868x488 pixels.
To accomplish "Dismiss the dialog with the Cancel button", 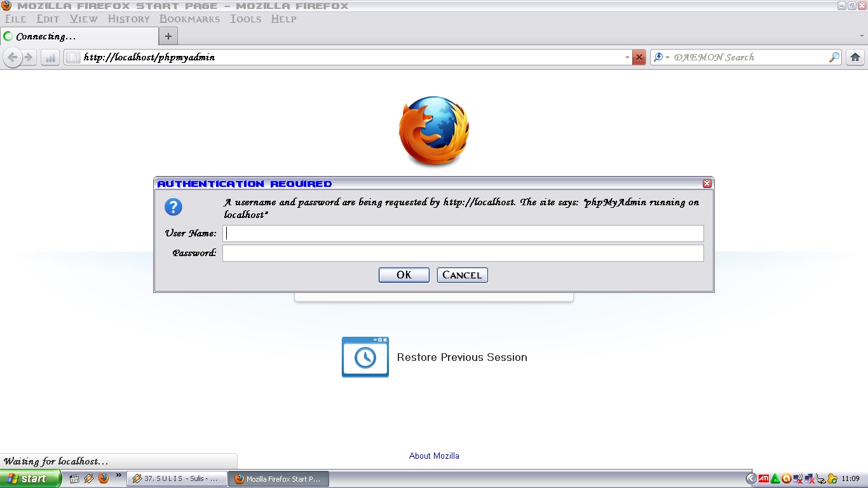I will [463, 275].
